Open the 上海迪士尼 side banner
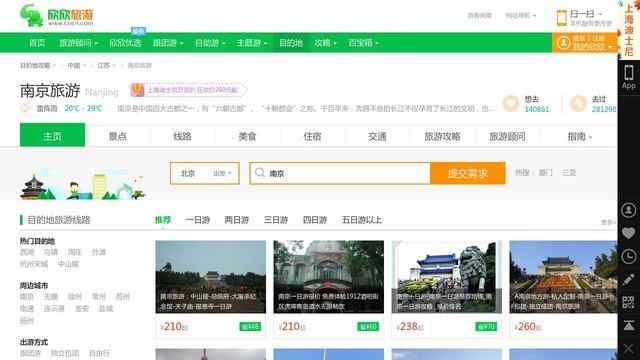640x360 pixels. [x=629, y=30]
